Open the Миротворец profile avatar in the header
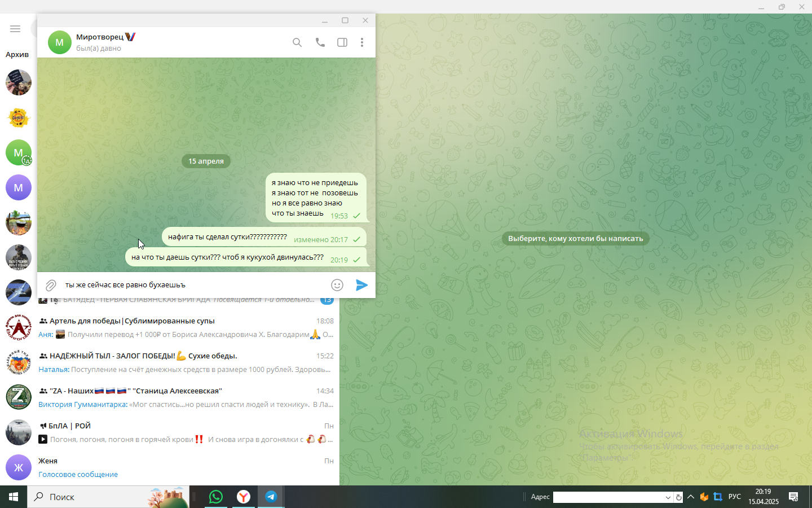This screenshot has width=812, height=508. pyautogui.click(x=60, y=42)
